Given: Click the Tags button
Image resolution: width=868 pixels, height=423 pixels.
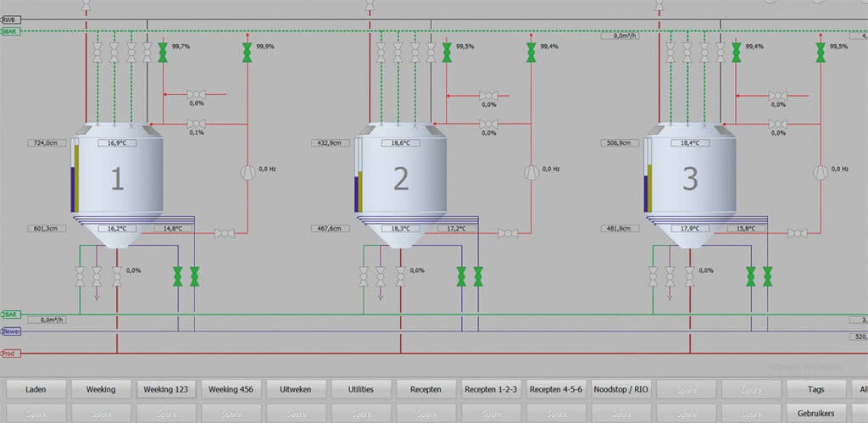Looking at the screenshot, I should pos(816,389).
